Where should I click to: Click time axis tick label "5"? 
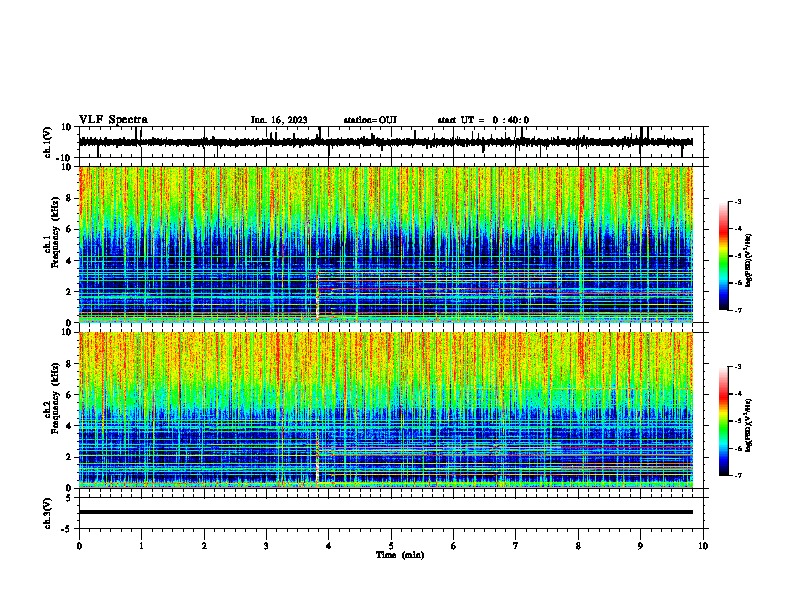tap(391, 546)
